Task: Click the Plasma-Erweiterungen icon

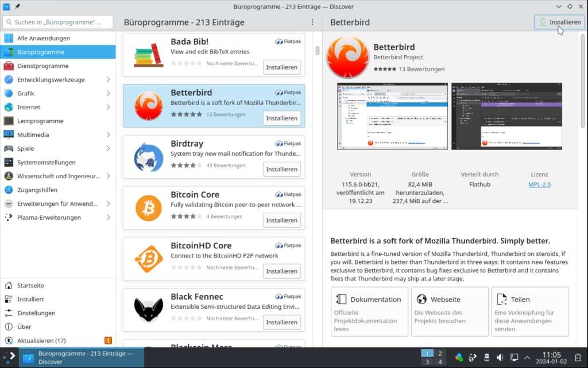Action: [8, 217]
